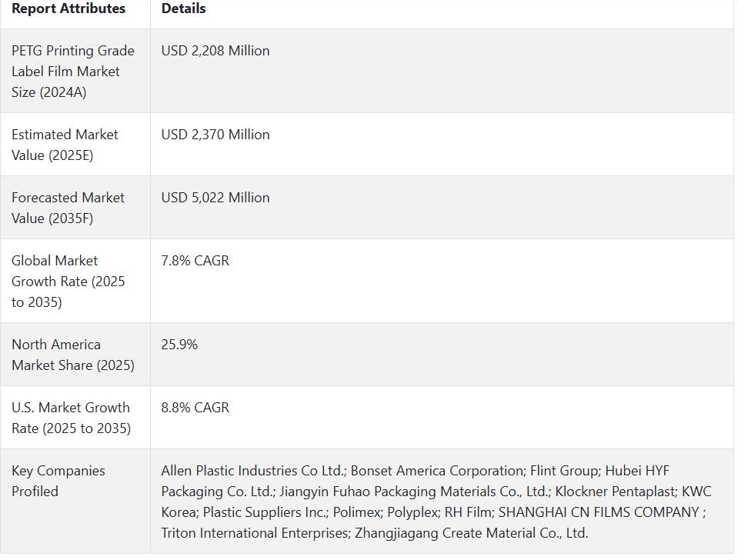Click the Details column header
Image resolution: width=738 pixels, height=560 pixels.
[183, 8]
